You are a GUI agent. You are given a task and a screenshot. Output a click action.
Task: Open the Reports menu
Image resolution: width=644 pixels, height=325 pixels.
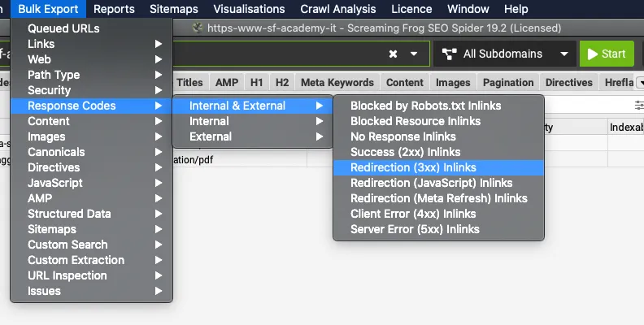[x=114, y=9]
